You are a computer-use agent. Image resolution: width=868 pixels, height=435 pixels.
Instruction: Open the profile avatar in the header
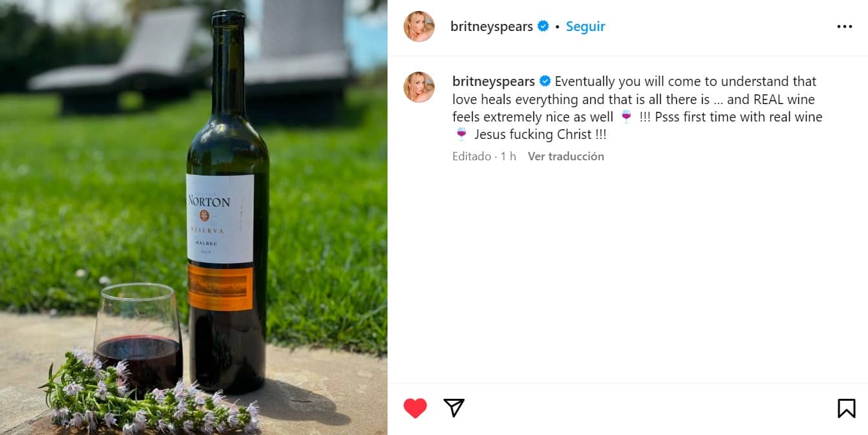coord(418,27)
